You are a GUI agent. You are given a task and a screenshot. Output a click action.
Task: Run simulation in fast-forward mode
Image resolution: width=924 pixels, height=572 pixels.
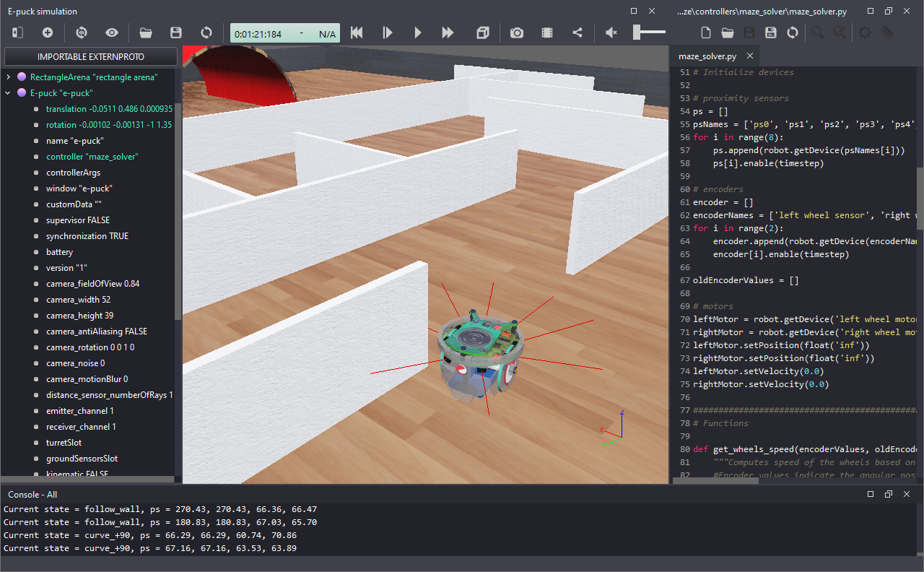click(448, 32)
